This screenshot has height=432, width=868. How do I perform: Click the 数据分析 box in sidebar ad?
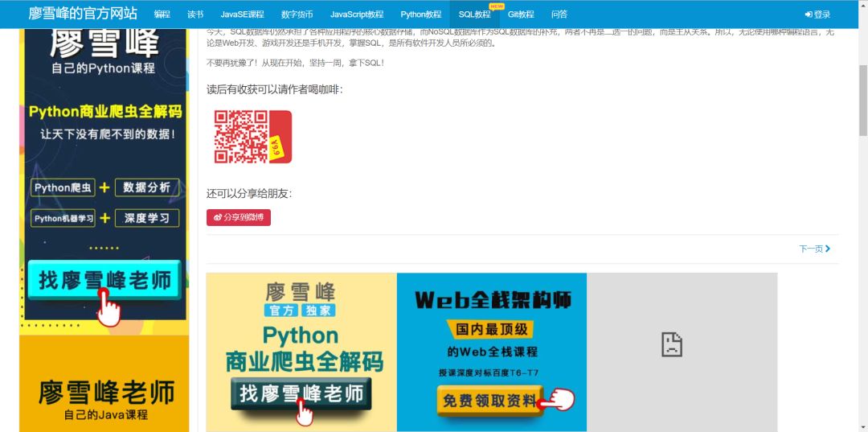point(147,187)
